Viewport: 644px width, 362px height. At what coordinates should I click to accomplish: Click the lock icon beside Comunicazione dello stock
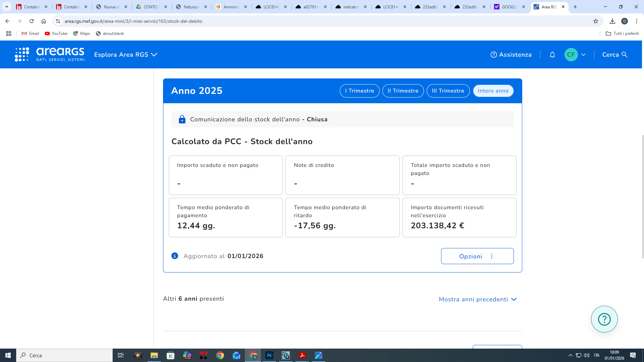point(182,119)
